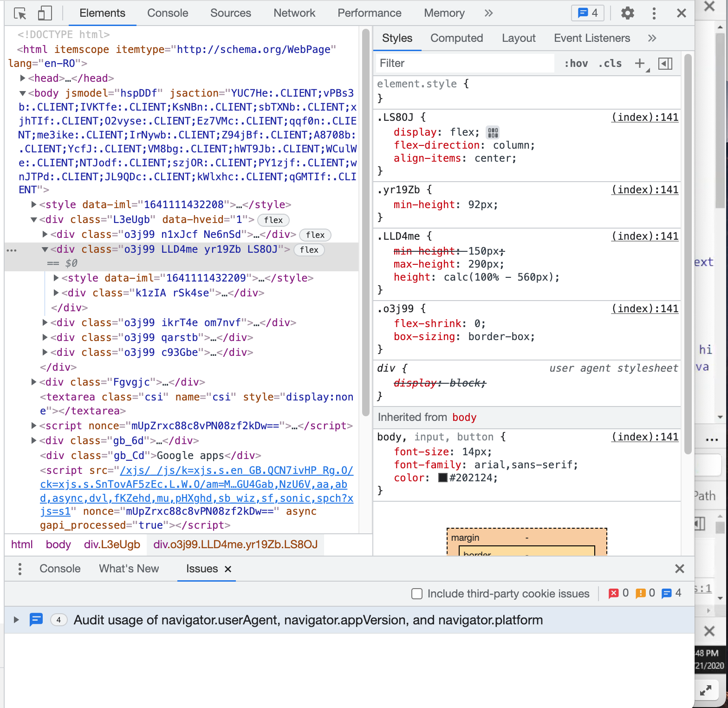Viewport: 728px width, 708px height.
Task: Toggle the :hov element state panel
Action: [576, 63]
